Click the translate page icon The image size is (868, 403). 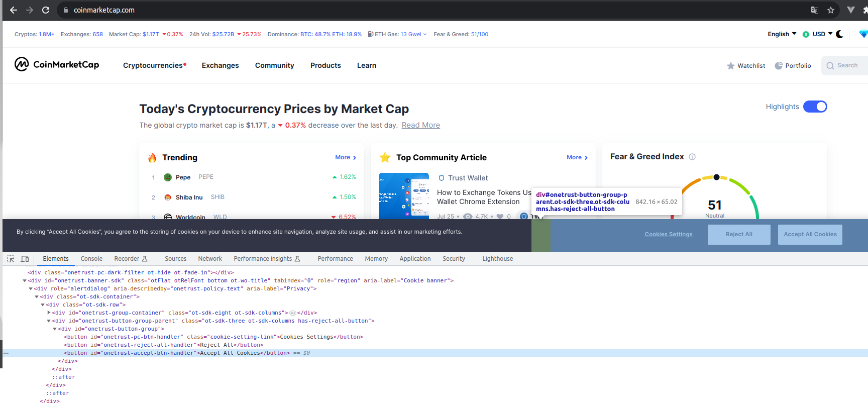[x=815, y=10]
